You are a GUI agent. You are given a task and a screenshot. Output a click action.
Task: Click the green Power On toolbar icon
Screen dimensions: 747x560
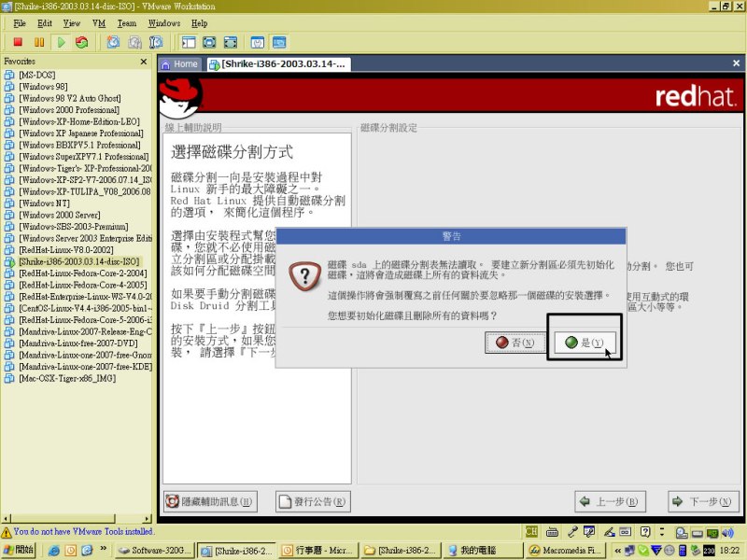(61, 42)
